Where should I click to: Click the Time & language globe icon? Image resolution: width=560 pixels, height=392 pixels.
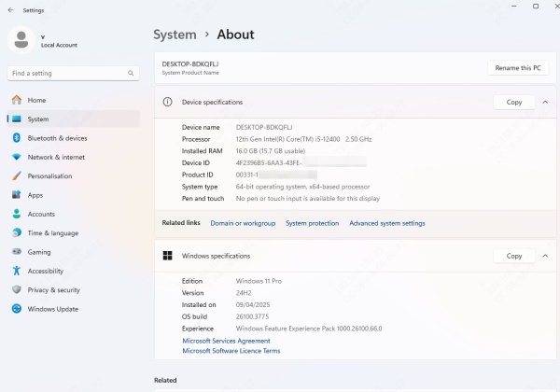(x=17, y=232)
